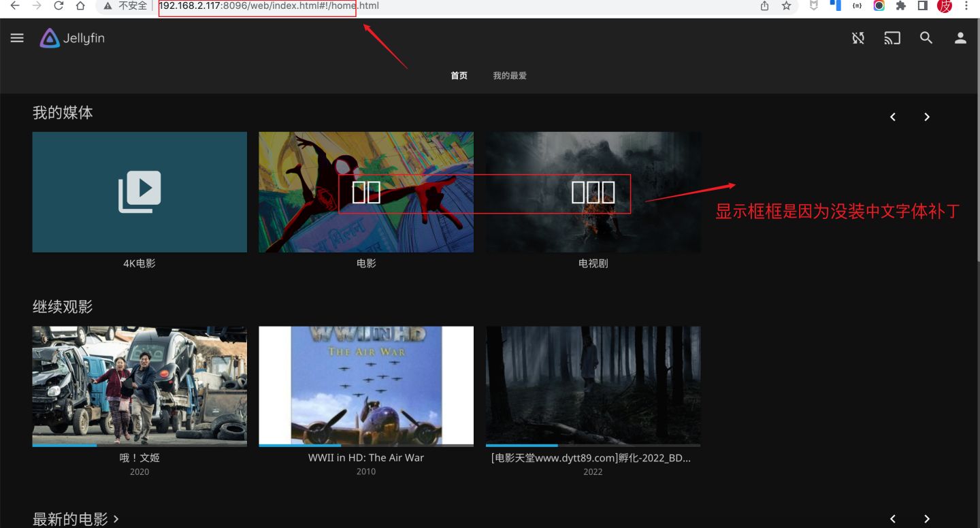Show previous items in 我的媒体 row
This screenshot has height=528, width=980.
[x=893, y=117]
